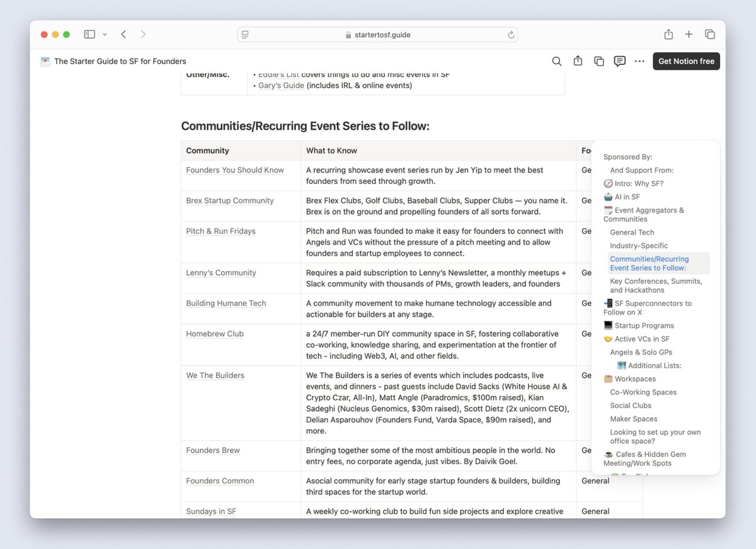Duplicate page using Notion copy icon
This screenshot has height=549, width=756.
(599, 61)
